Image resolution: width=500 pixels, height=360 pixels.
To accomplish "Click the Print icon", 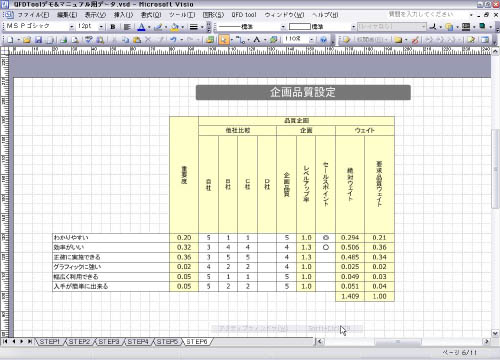I will [x=63, y=40].
